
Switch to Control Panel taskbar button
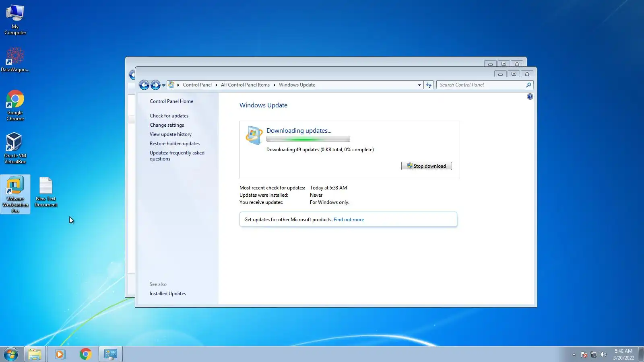point(110,354)
